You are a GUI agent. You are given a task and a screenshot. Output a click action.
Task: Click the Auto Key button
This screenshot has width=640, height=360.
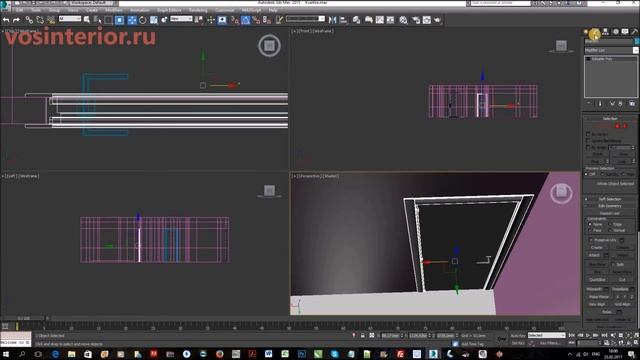tap(518, 336)
